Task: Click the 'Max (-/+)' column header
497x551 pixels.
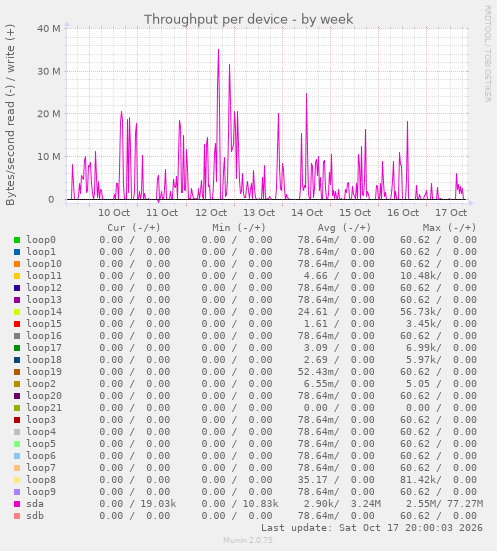Action: [449, 228]
